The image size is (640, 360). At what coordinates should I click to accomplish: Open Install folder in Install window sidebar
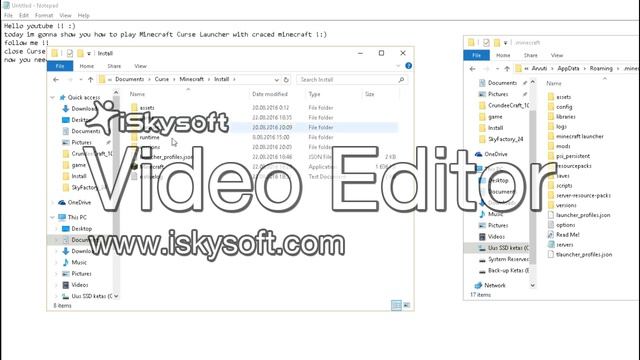coord(79,176)
